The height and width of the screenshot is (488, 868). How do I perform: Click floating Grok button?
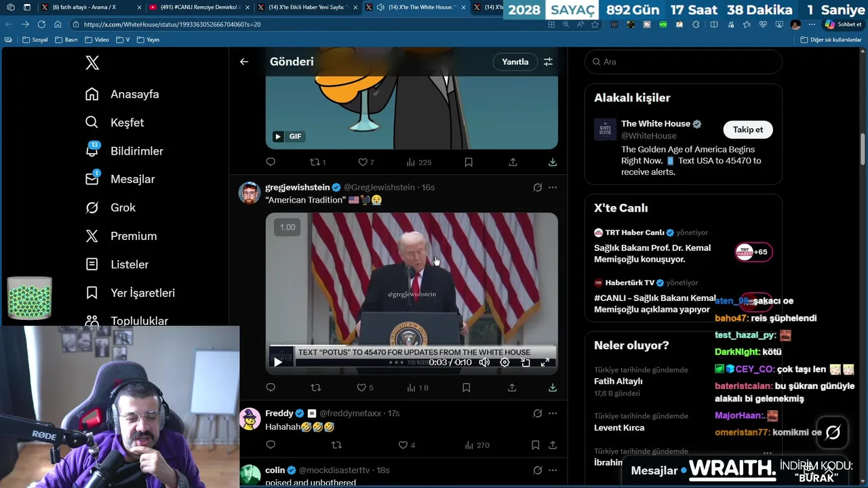(833, 432)
